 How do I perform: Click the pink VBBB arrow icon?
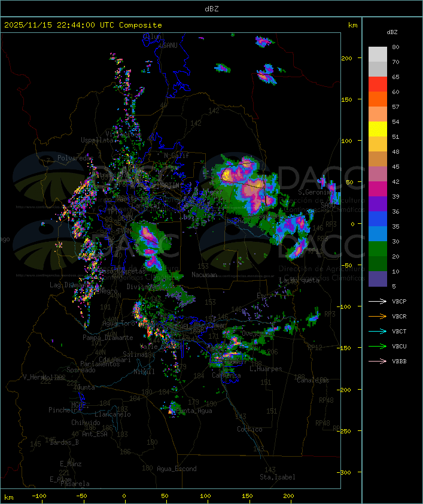coord(378,362)
